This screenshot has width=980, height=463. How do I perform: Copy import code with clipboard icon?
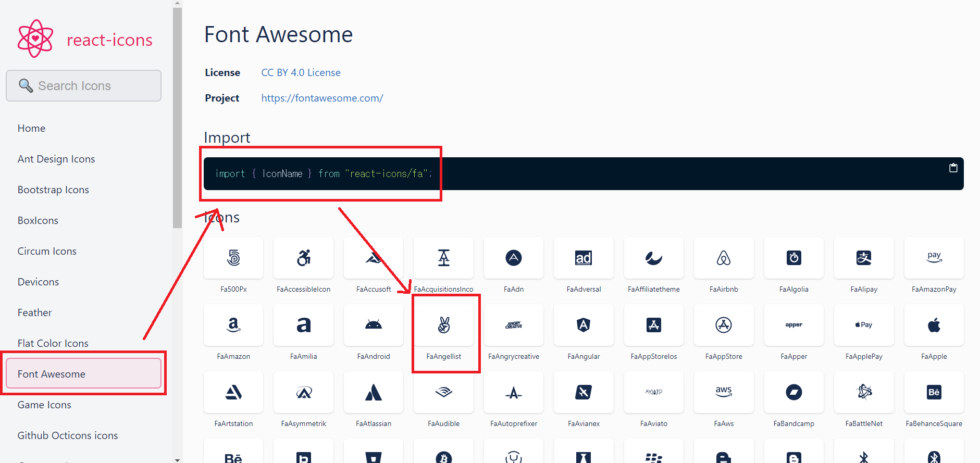coord(953,168)
